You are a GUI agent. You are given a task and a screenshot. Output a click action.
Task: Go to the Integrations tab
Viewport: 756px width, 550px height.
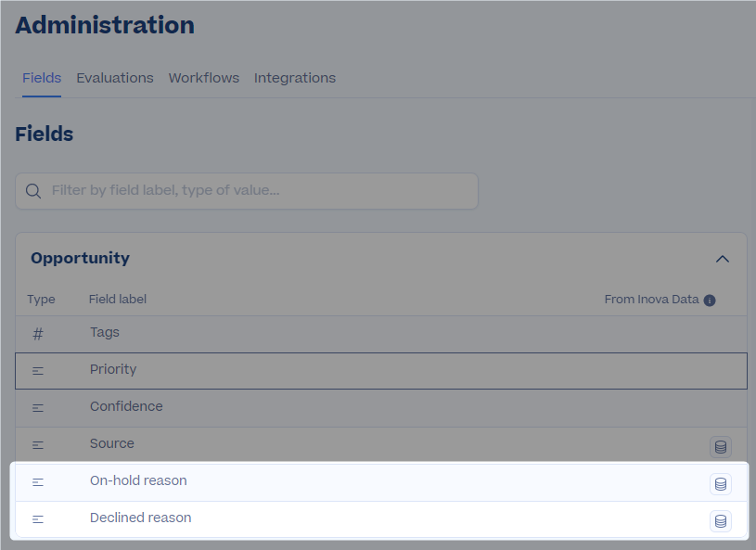[295, 78]
